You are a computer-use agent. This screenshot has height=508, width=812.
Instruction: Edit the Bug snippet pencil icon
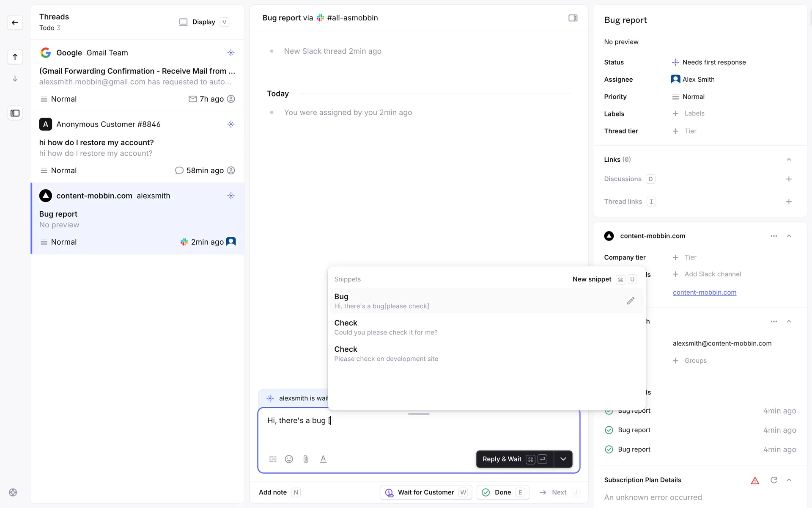pos(631,301)
